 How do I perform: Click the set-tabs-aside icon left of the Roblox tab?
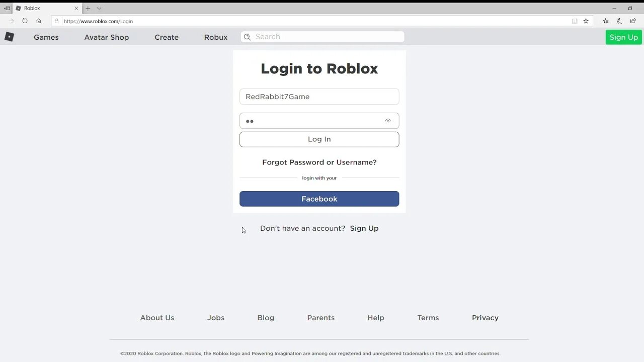click(x=7, y=8)
